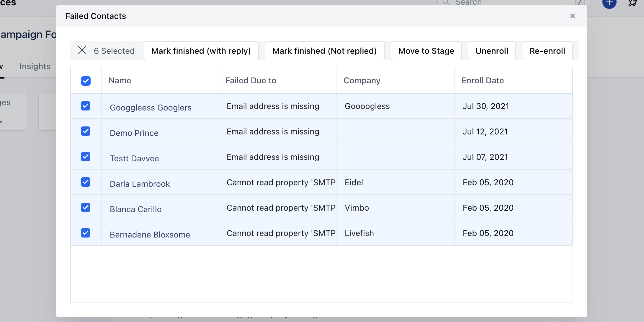The width and height of the screenshot is (644, 322).
Task: Clear the 6 Selected contacts with the X icon
Action: 82,51
